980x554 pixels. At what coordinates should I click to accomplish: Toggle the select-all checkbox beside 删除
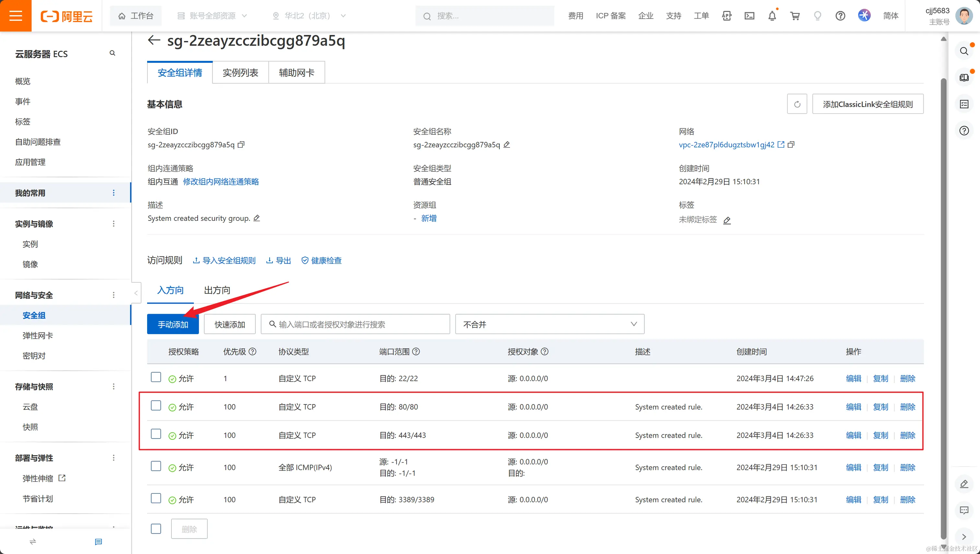pos(156,529)
